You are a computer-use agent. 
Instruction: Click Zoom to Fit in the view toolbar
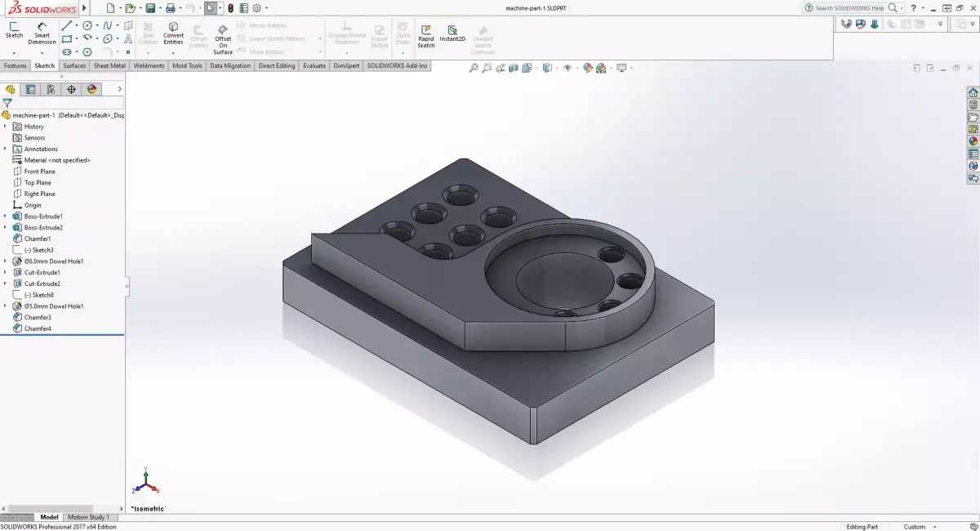474,68
